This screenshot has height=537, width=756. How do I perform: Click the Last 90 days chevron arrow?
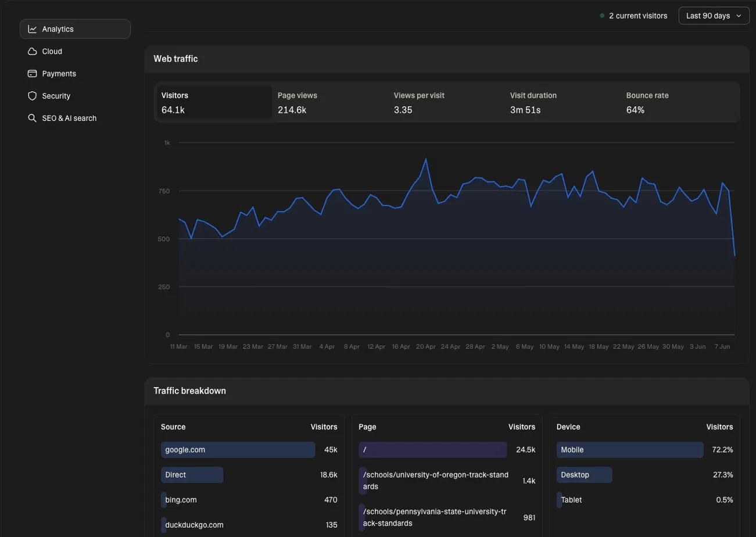click(x=739, y=16)
